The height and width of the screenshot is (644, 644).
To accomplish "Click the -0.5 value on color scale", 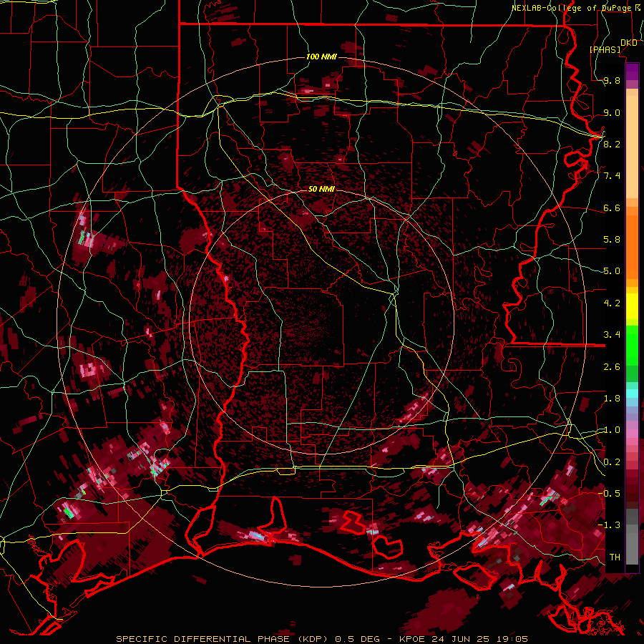I will coord(609,493).
